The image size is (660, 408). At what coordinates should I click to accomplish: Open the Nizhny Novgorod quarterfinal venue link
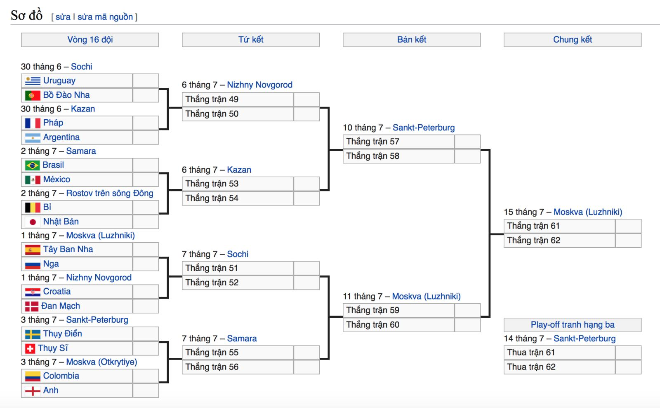(260, 85)
